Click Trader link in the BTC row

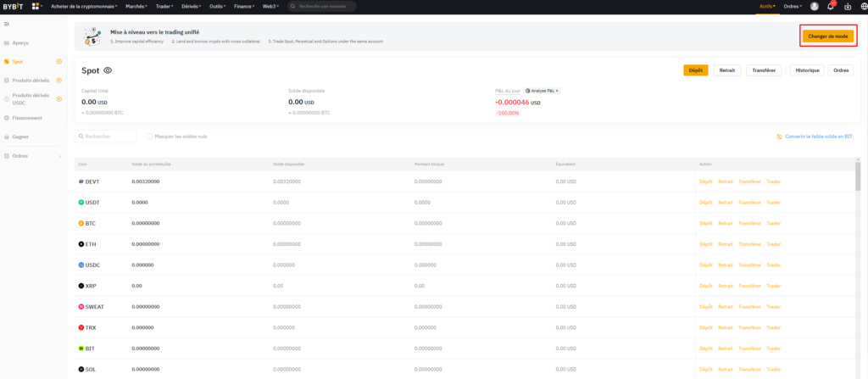click(773, 223)
